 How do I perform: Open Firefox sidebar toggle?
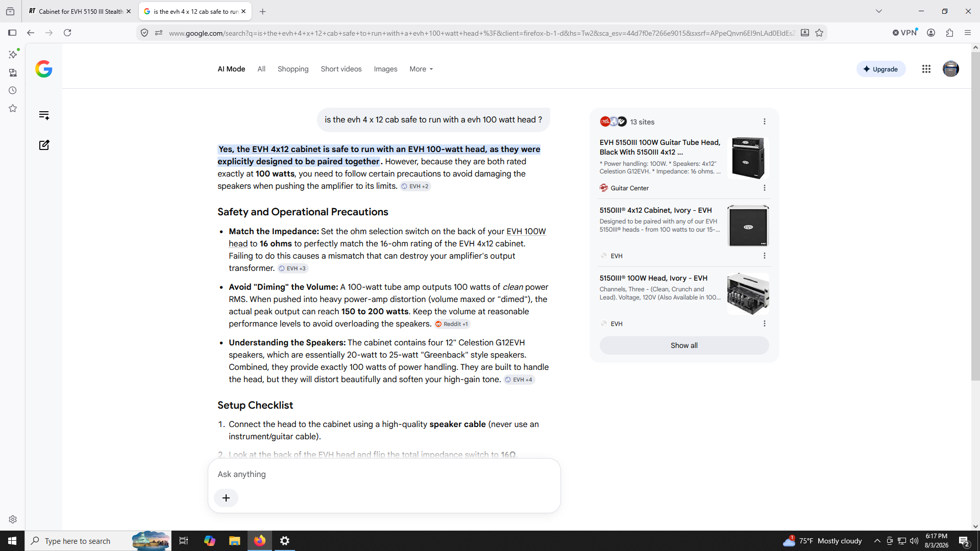12,33
